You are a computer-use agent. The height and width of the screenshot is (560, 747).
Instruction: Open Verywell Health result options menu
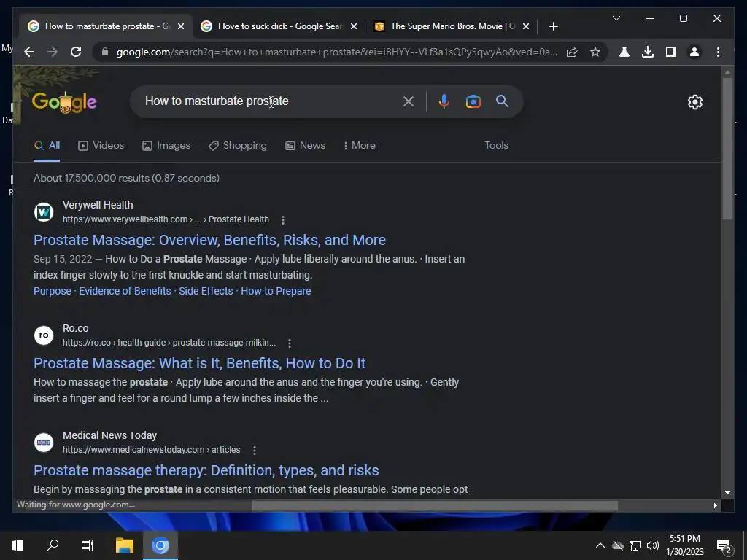point(283,220)
